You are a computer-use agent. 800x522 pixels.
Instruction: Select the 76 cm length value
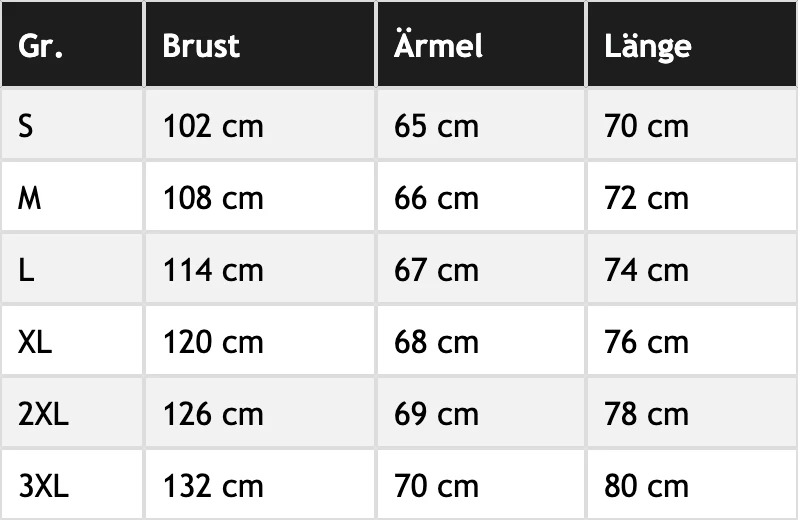tap(646, 342)
